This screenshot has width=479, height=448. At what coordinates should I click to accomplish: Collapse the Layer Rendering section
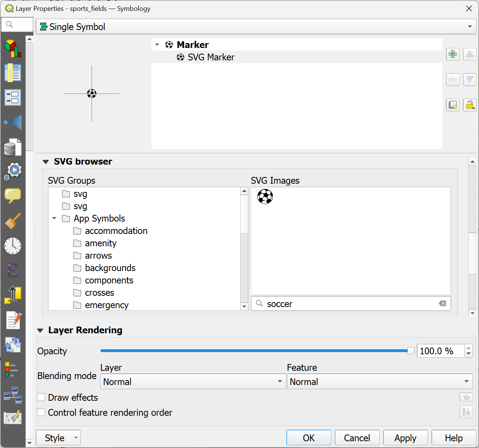(40, 331)
